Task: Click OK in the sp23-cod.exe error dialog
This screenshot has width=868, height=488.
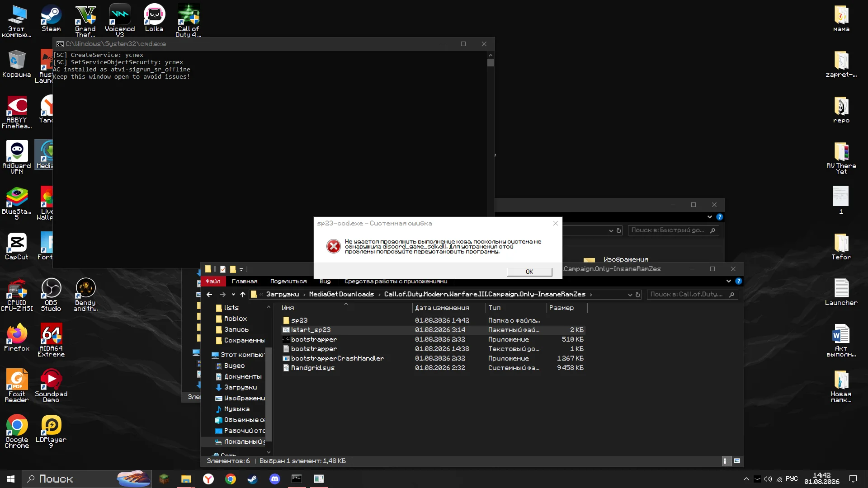Action: 529,272
